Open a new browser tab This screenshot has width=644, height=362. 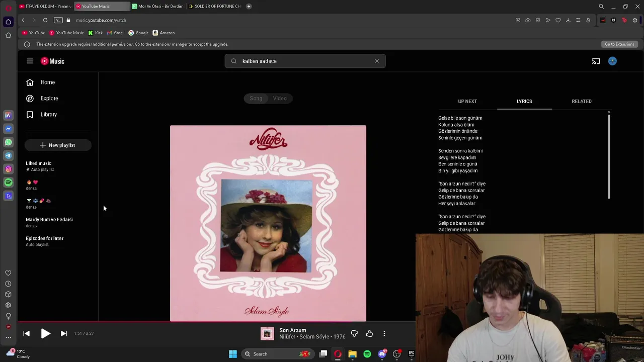point(249,6)
